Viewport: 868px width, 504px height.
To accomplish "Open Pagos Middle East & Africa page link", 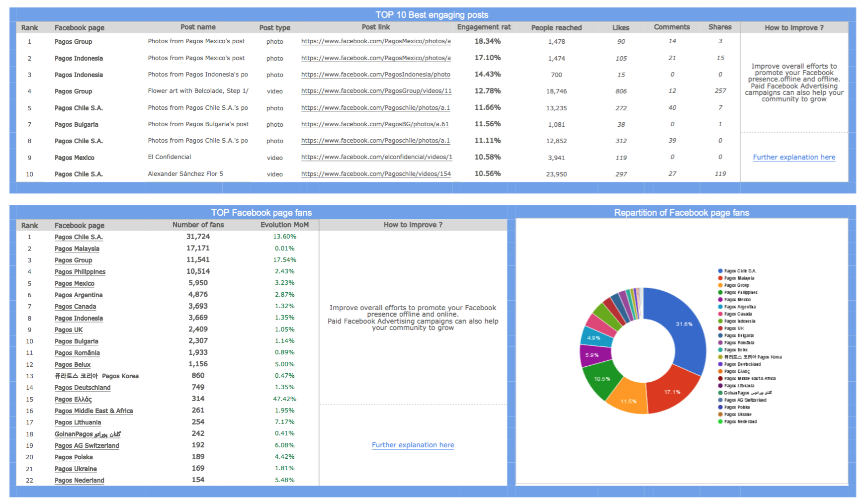I will pyautogui.click(x=93, y=411).
